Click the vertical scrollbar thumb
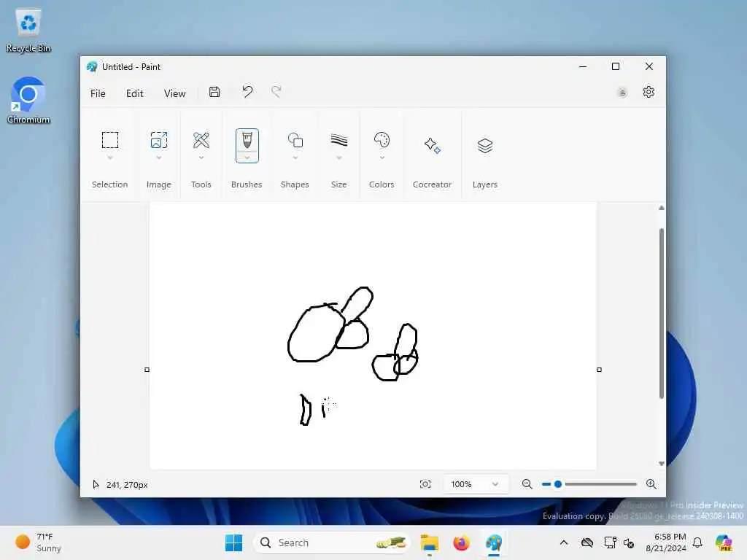The height and width of the screenshot is (560, 747). tap(661, 314)
